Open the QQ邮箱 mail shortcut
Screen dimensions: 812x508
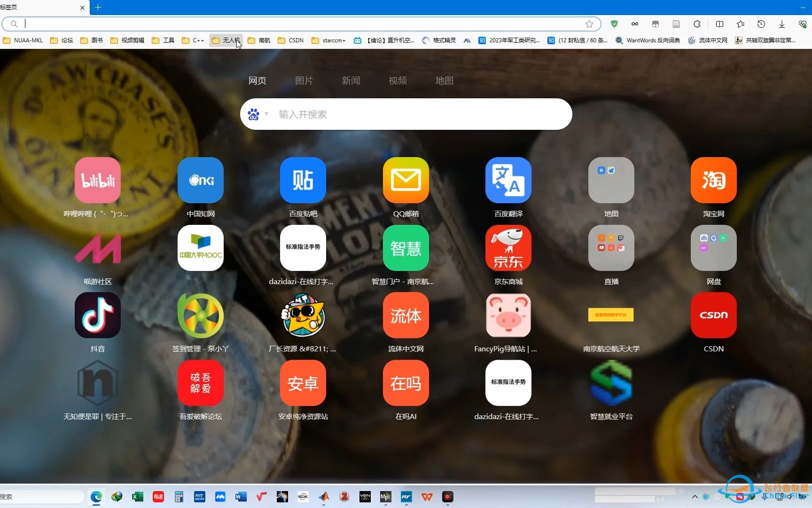(x=406, y=180)
